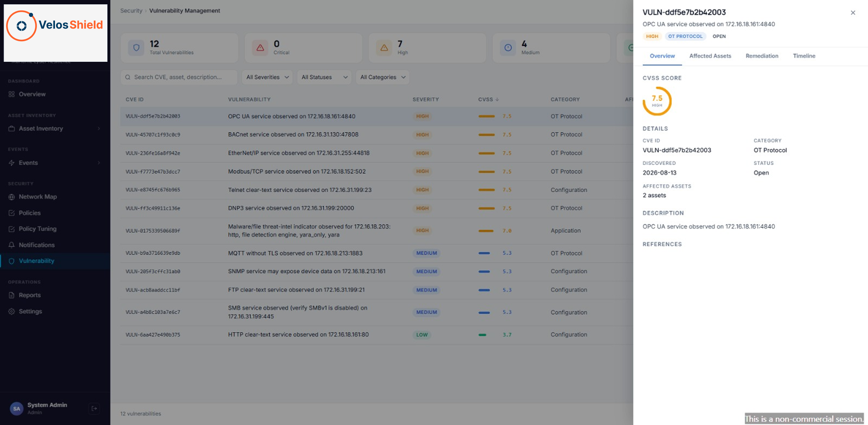The width and height of the screenshot is (868, 425).
Task: Open Policy Tuning in sidebar
Action: pyautogui.click(x=55, y=229)
